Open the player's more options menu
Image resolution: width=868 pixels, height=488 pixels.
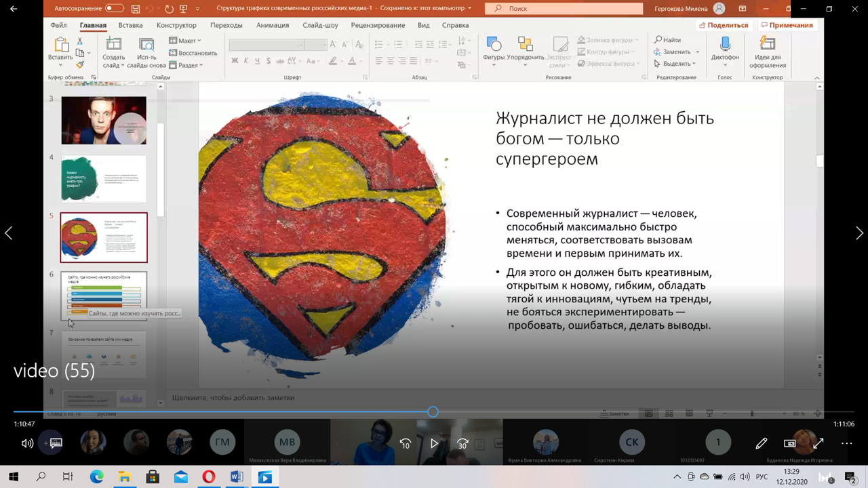click(x=846, y=443)
